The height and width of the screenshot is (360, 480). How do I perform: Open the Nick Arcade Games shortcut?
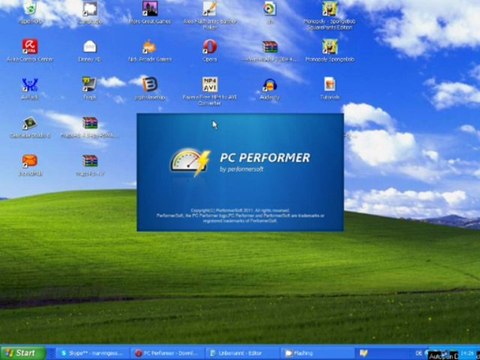(150, 47)
